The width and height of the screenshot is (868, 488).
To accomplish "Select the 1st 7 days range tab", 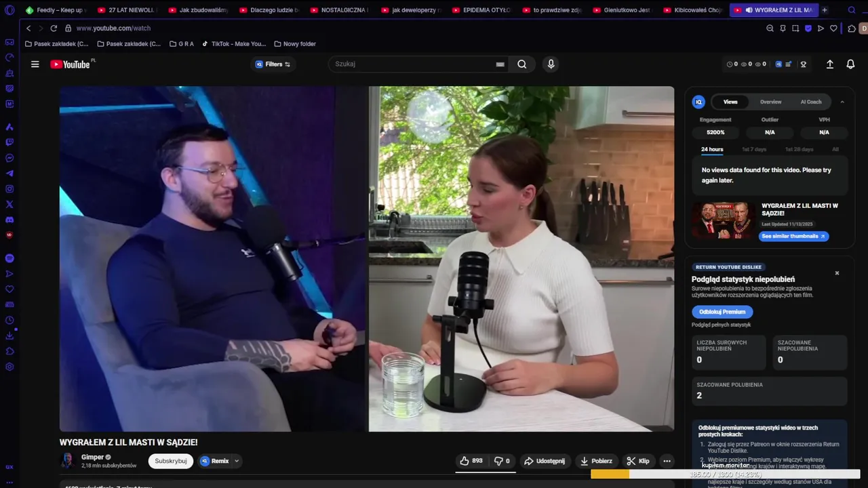I will (754, 149).
